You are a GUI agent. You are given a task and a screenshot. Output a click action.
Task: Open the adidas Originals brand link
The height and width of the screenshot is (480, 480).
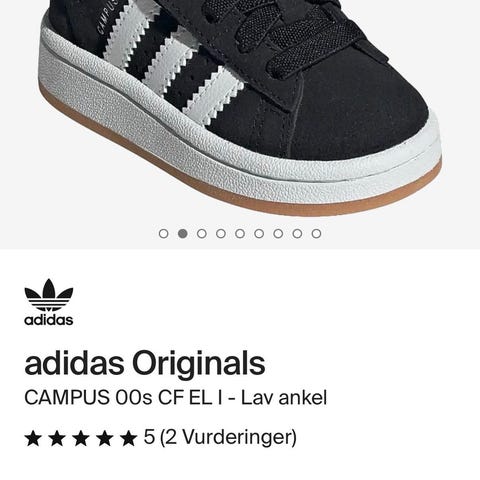point(145,364)
